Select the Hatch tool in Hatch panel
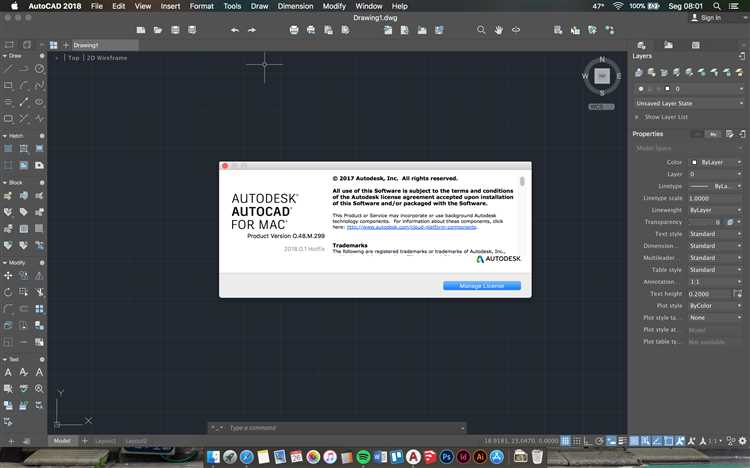The height and width of the screenshot is (468, 750). coord(8,148)
